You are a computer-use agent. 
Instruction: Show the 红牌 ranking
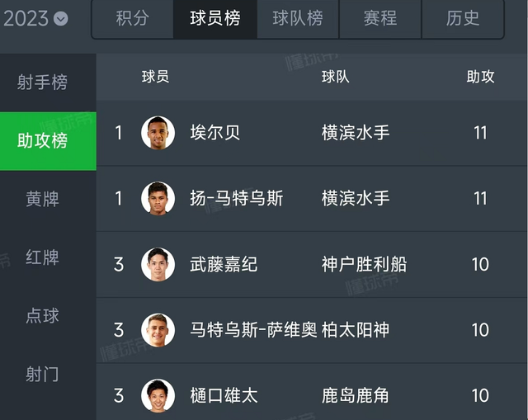pos(42,257)
